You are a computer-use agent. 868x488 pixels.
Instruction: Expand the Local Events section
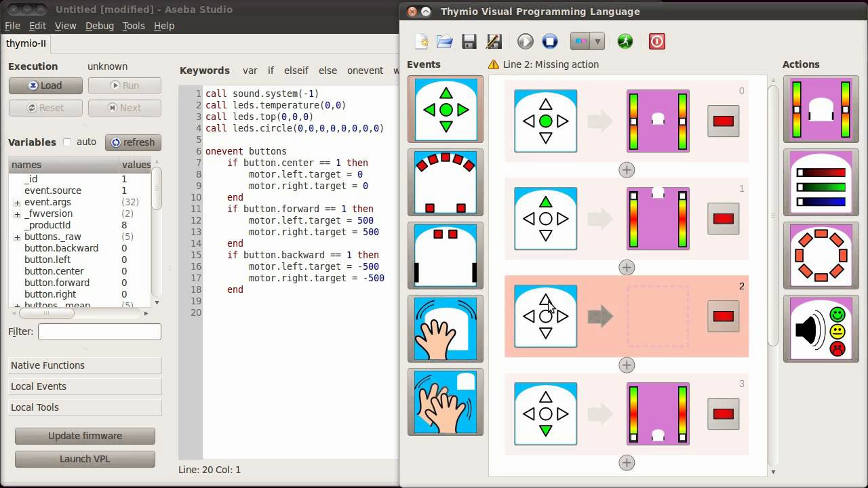click(85, 386)
